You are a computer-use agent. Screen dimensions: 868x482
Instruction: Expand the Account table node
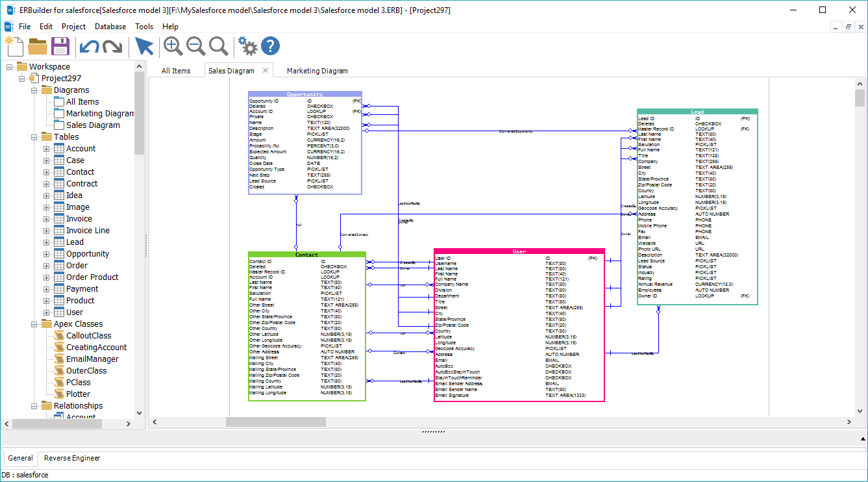(x=46, y=149)
